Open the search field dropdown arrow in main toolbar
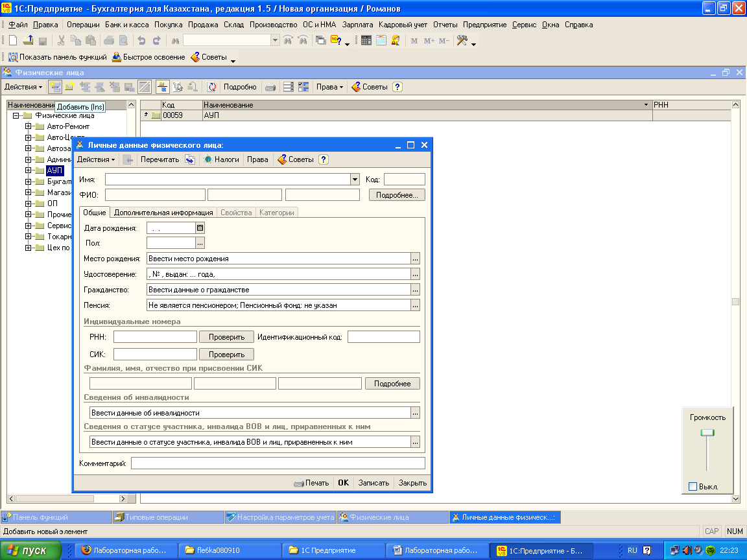747x560 pixels. tap(275, 41)
